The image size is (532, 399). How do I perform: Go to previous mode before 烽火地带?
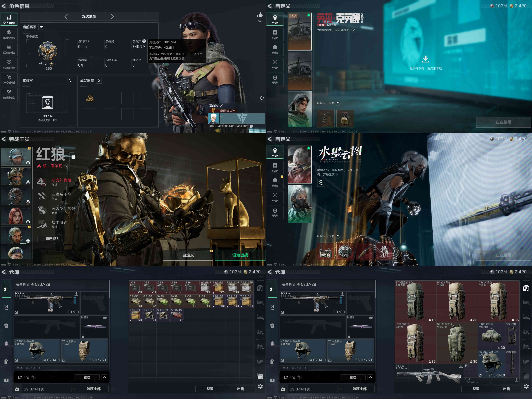click(x=66, y=16)
